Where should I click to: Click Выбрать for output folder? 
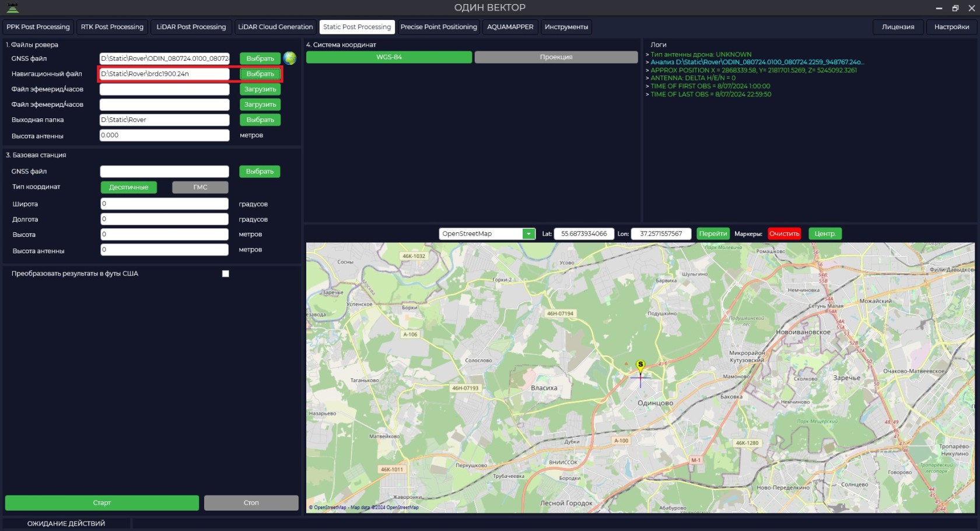[x=260, y=120]
